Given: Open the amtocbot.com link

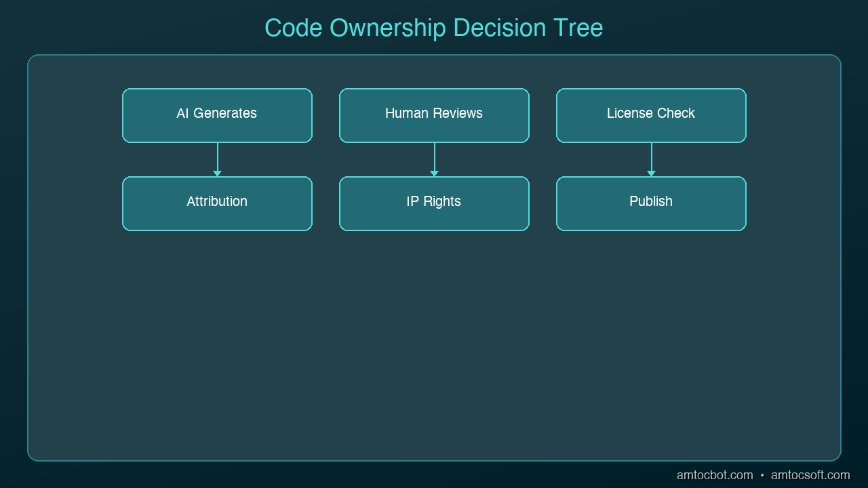Looking at the screenshot, I should pyautogui.click(x=715, y=475).
